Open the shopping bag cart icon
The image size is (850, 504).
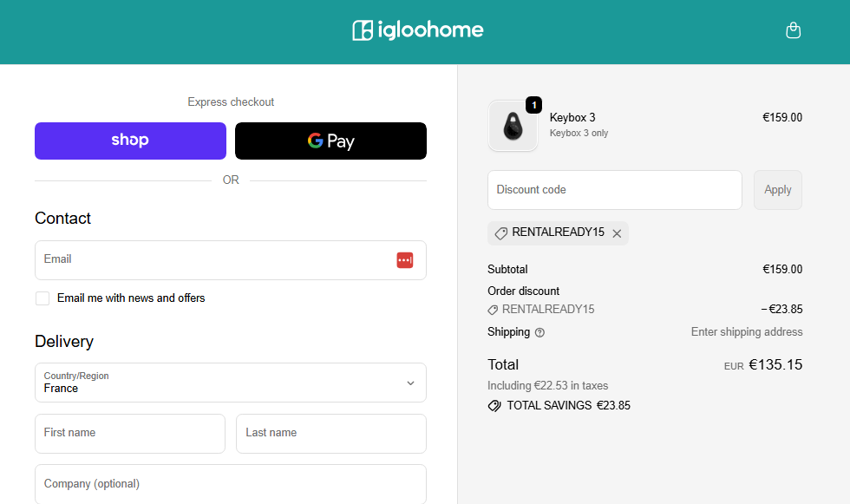pyautogui.click(x=793, y=30)
